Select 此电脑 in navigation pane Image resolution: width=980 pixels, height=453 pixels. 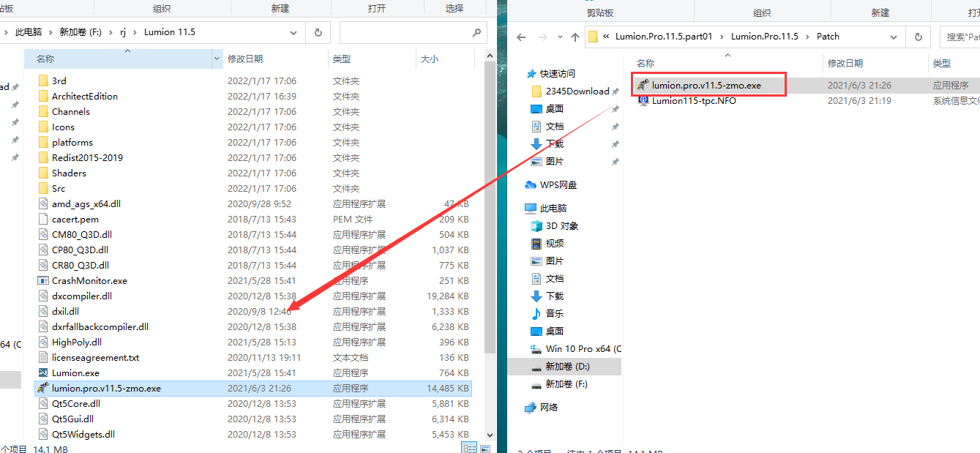click(x=553, y=209)
